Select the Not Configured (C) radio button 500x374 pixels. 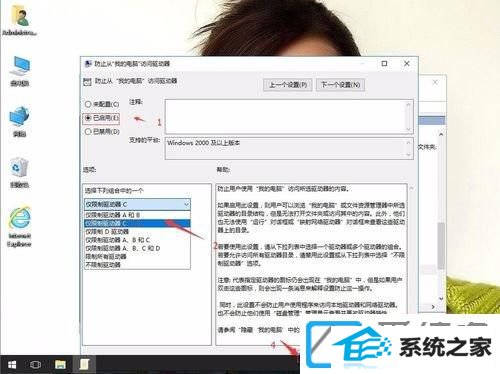pos(102,104)
